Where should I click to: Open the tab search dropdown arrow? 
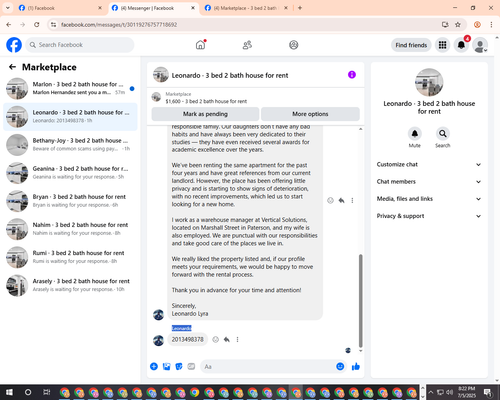[x=8, y=8]
